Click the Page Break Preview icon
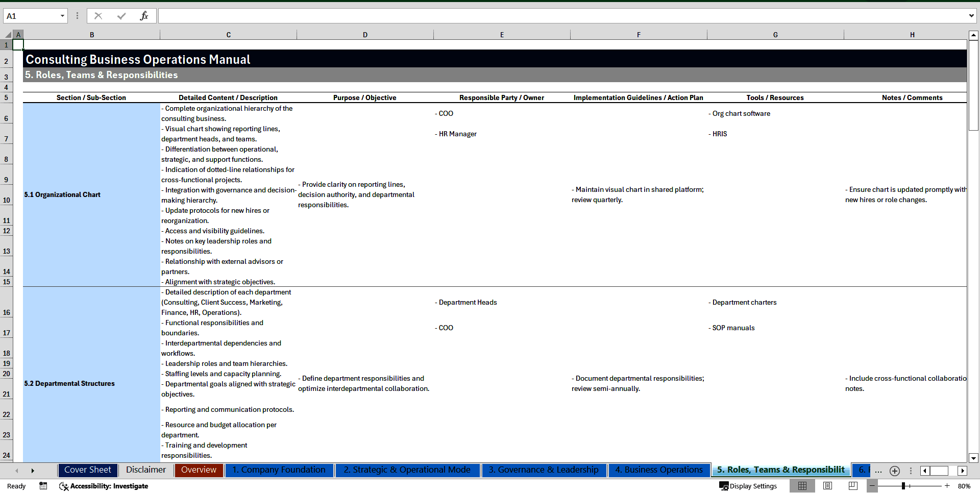Image resolution: width=980 pixels, height=493 pixels. [852, 486]
